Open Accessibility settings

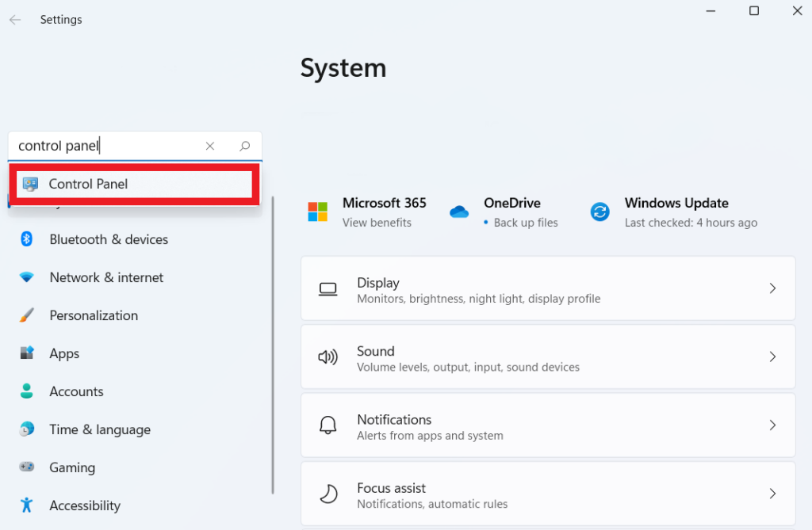(x=85, y=505)
